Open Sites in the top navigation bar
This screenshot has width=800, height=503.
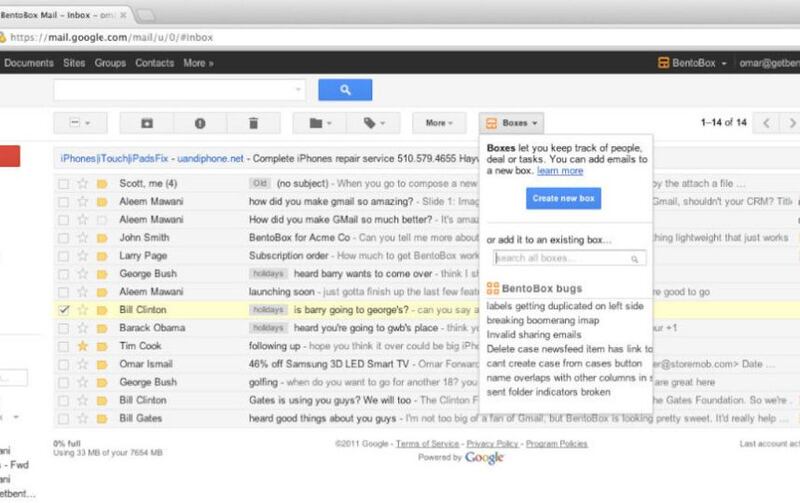[x=74, y=63]
